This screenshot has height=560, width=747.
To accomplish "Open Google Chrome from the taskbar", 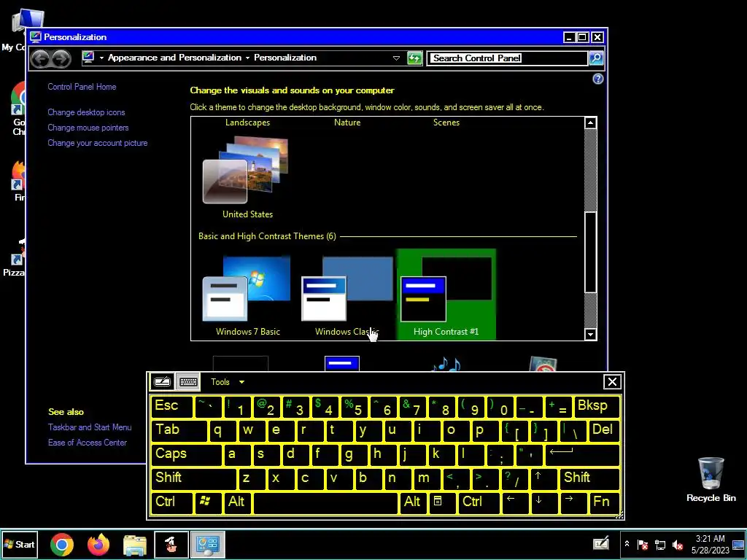I will (x=61, y=544).
